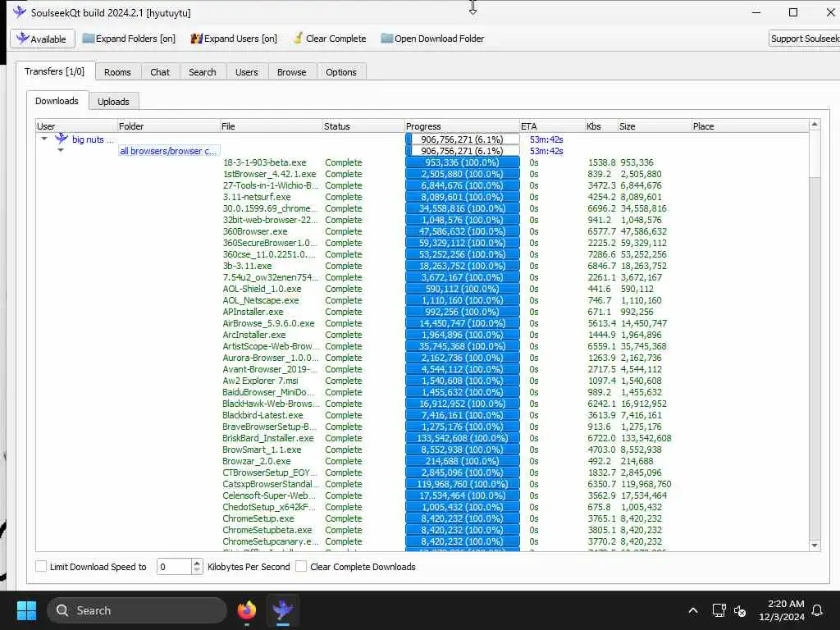Image resolution: width=840 pixels, height=630 pixels.
Task: Click the downloads list vertical scrollbar thumb
Action: point(815,155)
